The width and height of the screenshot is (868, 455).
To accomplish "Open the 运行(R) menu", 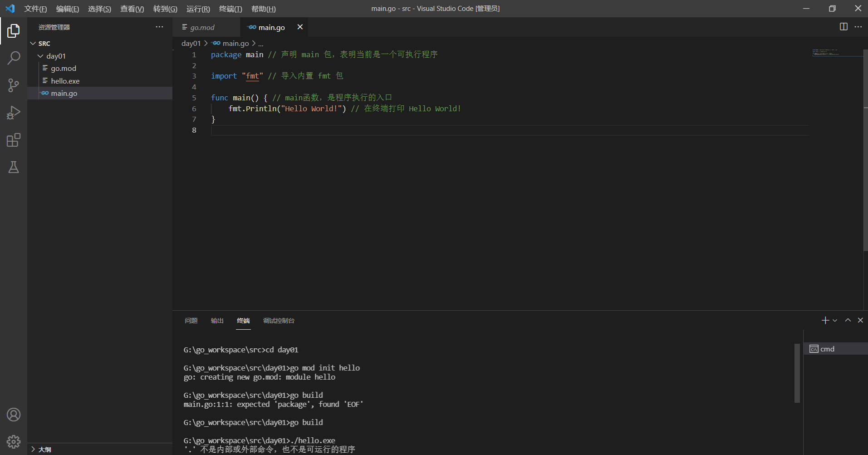I will (198, 9).
